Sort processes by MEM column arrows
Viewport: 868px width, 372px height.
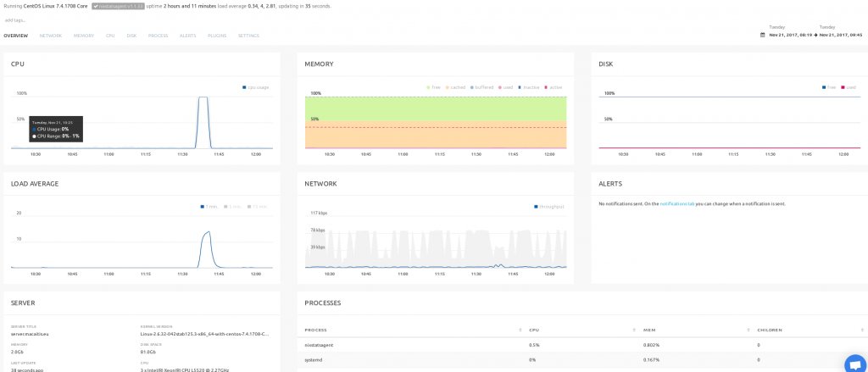click(748, 330)
